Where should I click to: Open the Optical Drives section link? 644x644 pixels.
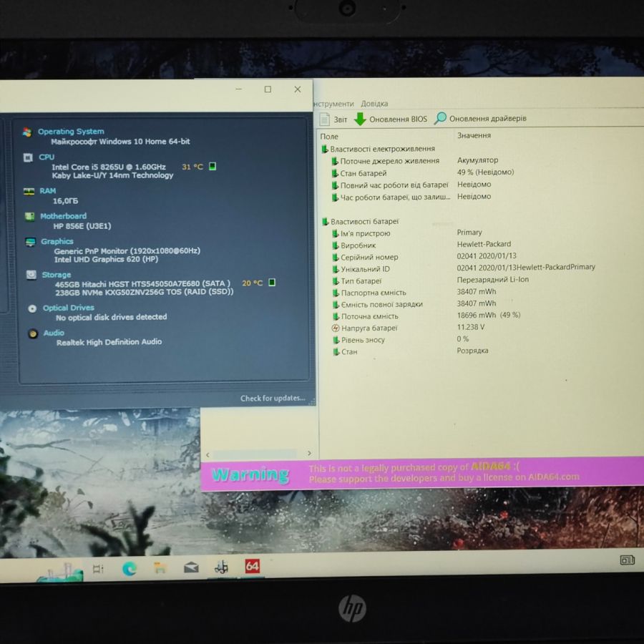click(68, 308)
